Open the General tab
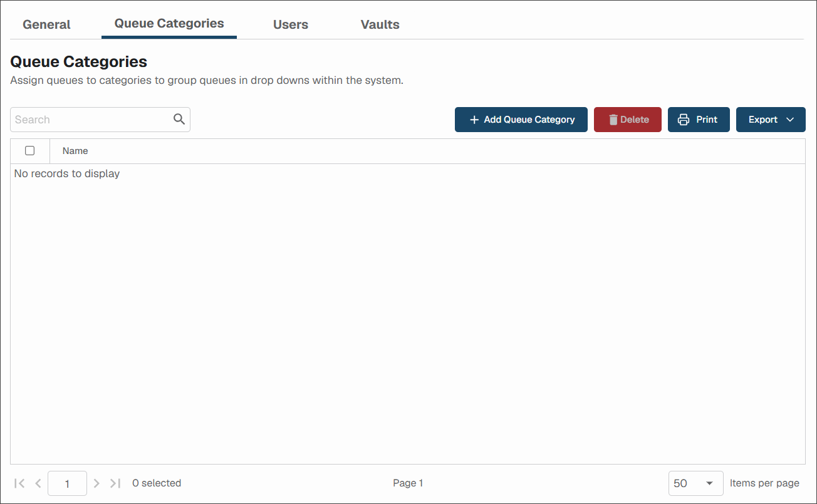This screenshot has width=817, height=504. tap(46, 25)
